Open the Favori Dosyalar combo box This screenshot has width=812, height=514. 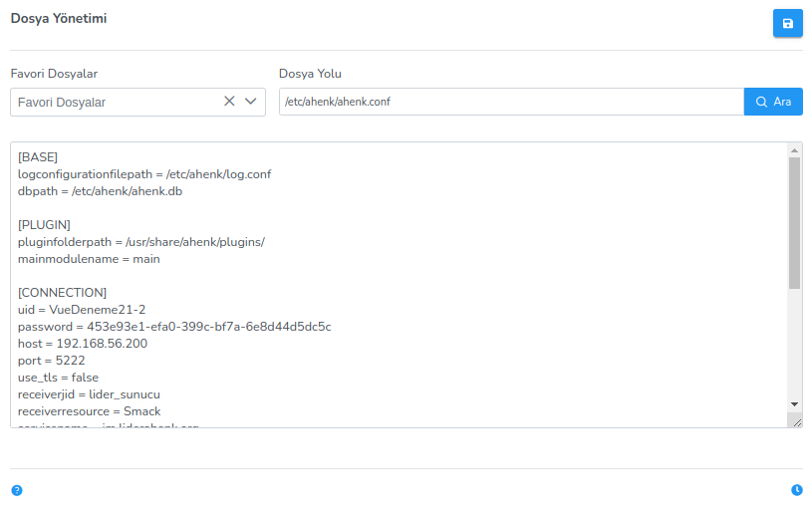115,102
